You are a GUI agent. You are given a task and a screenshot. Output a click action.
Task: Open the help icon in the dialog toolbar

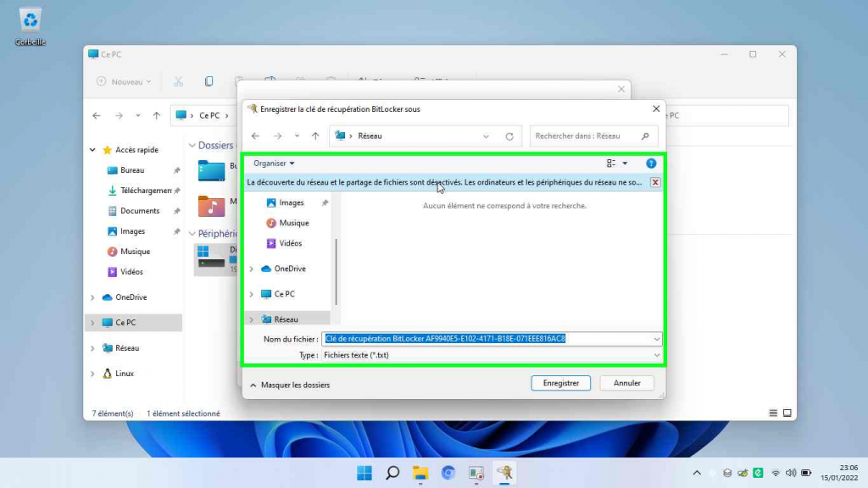click(651, 164)
